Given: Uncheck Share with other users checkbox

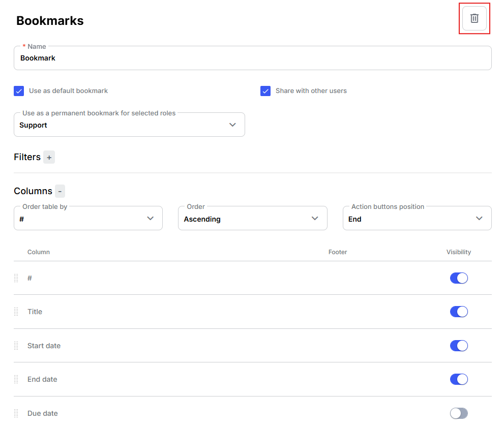Looking at the screenshot, I should pyautogui.click(x=265, y=91).
